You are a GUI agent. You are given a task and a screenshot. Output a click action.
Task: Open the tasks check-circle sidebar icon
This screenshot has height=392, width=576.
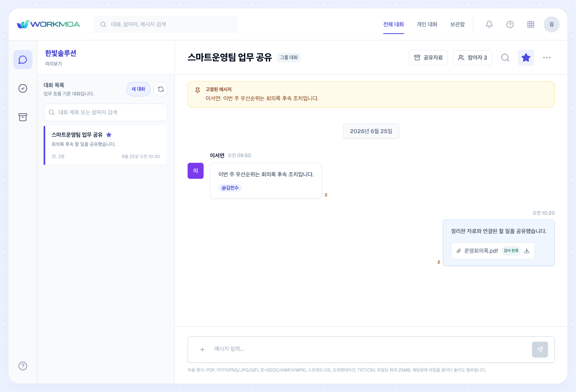tap(23, 88)
